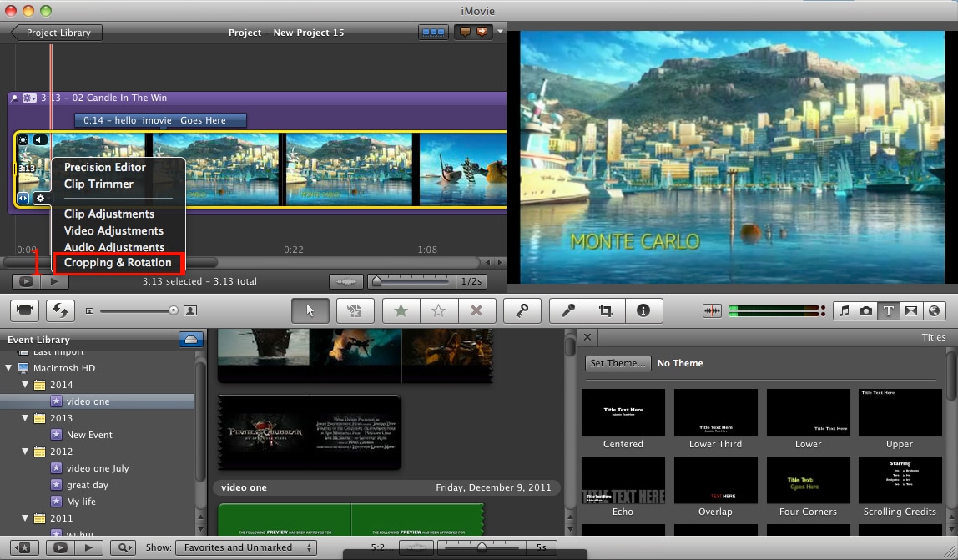The width and height of the screenshot is (958, 560).
Task: Adjust the project thumbnail duration slider
Action: click(x=377, y=281)
